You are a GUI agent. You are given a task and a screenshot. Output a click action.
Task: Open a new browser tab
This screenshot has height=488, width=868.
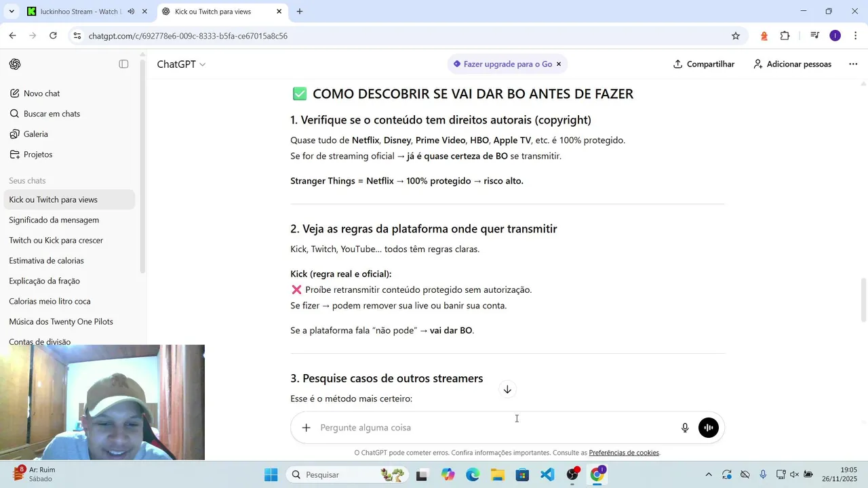(300, 12)
